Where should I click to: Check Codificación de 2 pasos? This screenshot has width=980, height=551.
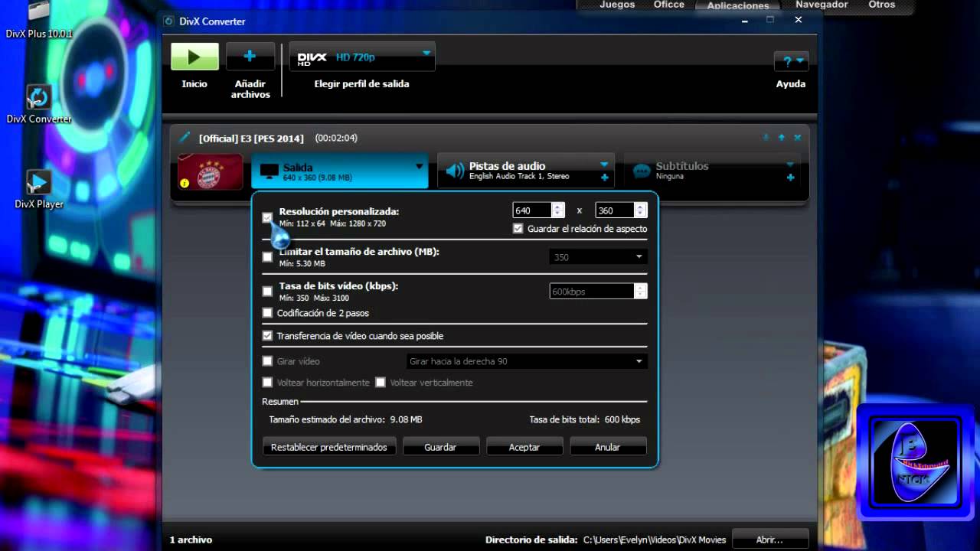tap(267, 313)
